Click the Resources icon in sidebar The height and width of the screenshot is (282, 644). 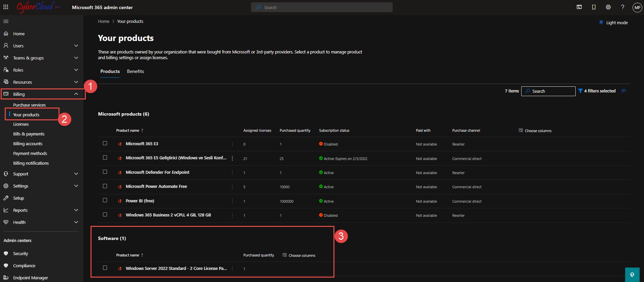click(x=6, y=82)
